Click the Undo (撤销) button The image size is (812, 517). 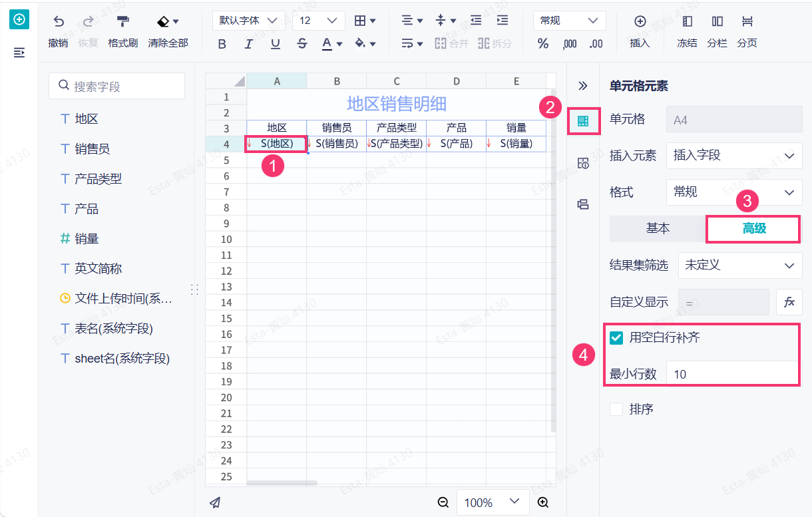[59, 32]
